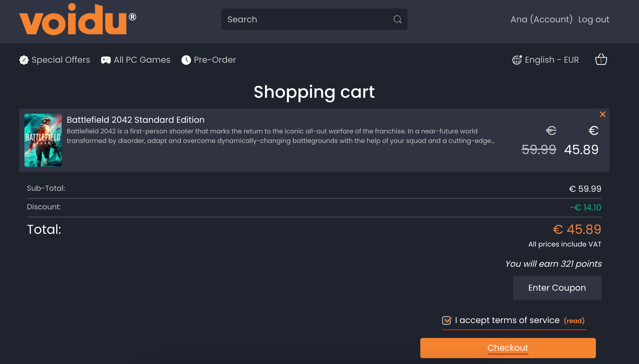Open the English - EUR language selector
The height and width of the screenshot is (364, 639).
551,60
